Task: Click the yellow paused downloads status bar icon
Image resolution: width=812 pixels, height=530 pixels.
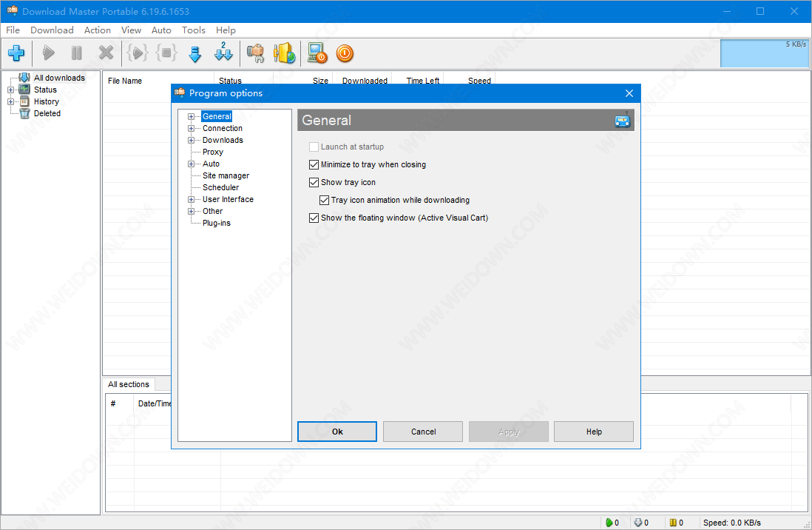Action: pyautogui.click(x=673, y=523)
